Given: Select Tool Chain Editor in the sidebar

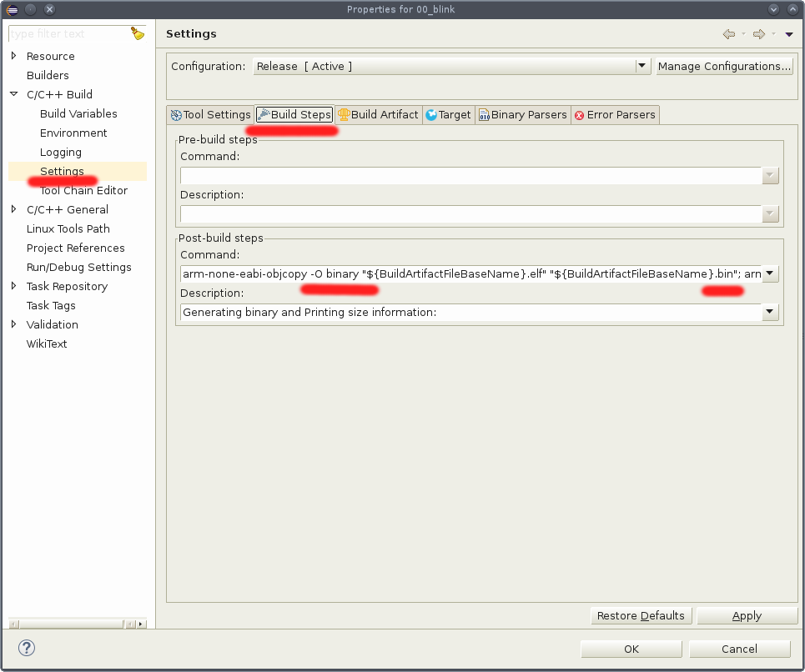Looking at the screenshot, I should click(x=85, y=190).
